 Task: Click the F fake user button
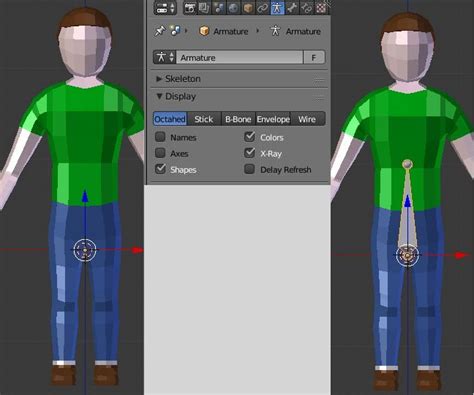[314, 57]
